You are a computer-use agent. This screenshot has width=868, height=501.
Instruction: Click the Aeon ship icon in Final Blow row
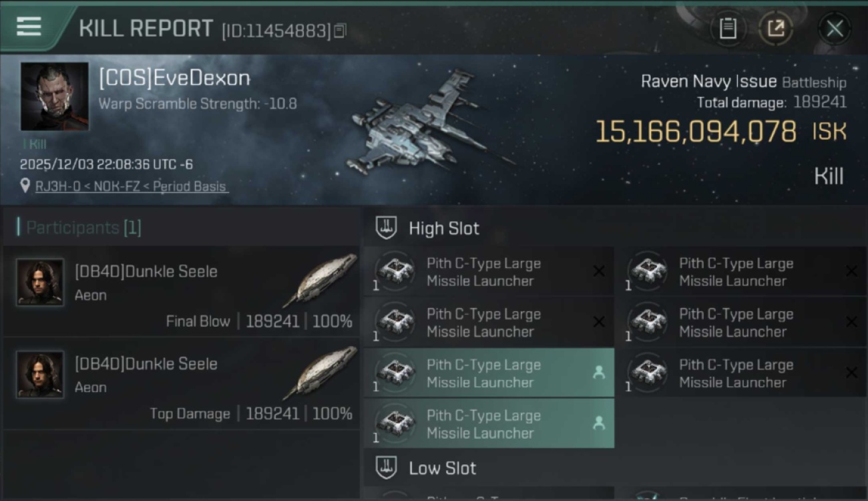[x=320, y=280]
